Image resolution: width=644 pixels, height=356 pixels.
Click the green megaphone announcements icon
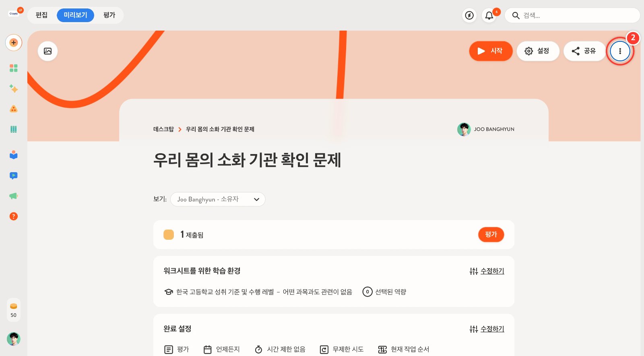click(x=14, y=196)
